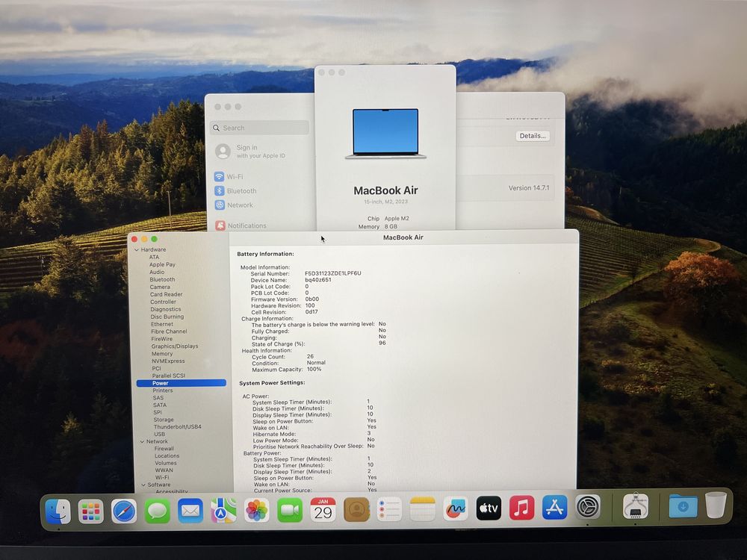Click Version 14.7.1 text in Settings
Image resolution: width=747 pixels, height=560 pixels.
(x=529, y=188)
